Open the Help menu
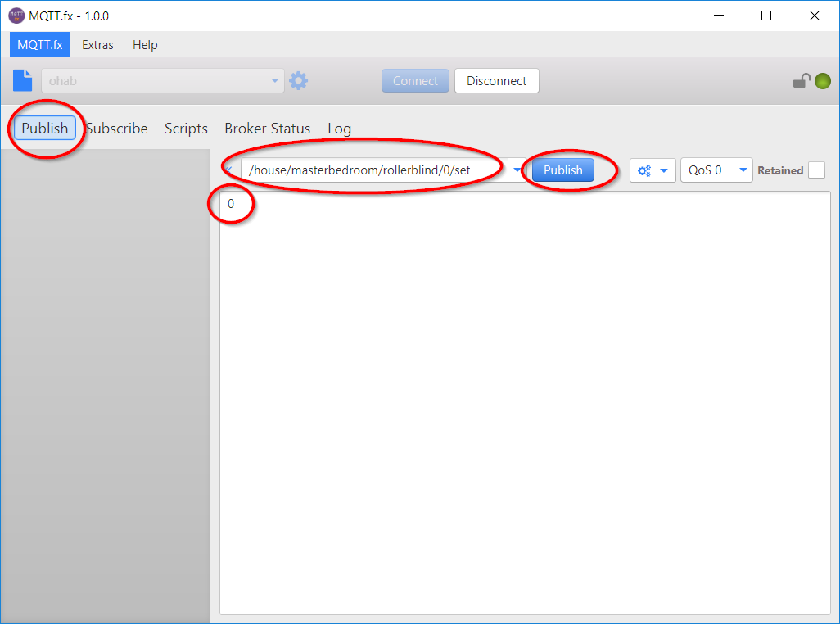This screenshot has width=840, height=624. pos(145,45)
